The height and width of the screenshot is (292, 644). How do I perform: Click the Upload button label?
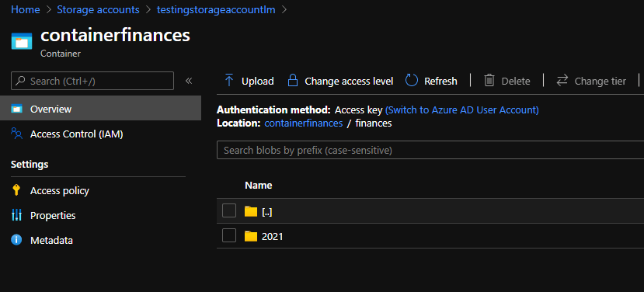click(x=257, y=81)
